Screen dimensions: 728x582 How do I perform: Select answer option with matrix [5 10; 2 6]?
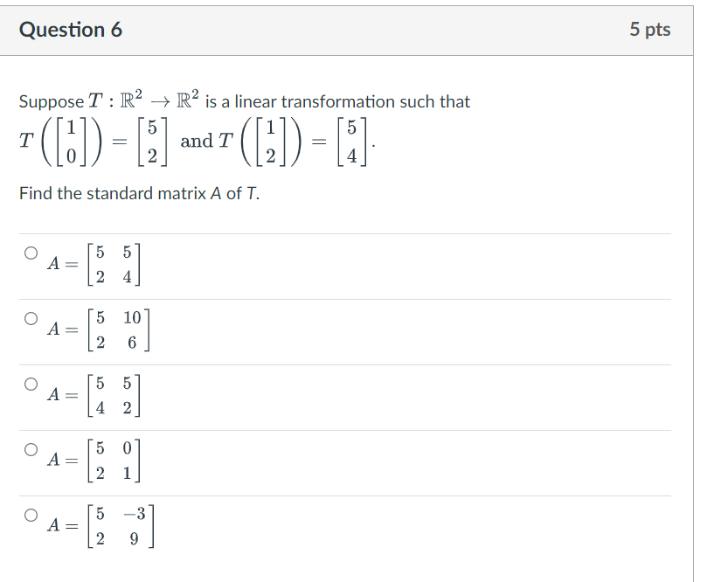click(x=31, y=316)
